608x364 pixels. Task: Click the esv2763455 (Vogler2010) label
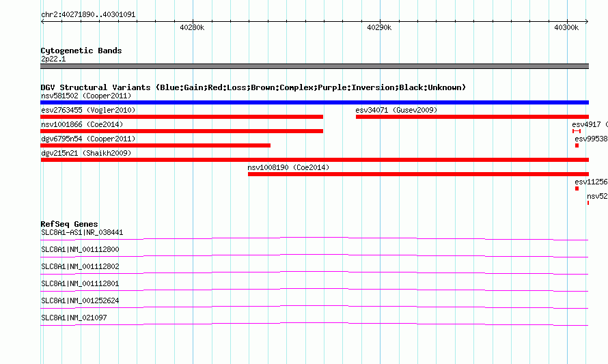click(88, 110)
